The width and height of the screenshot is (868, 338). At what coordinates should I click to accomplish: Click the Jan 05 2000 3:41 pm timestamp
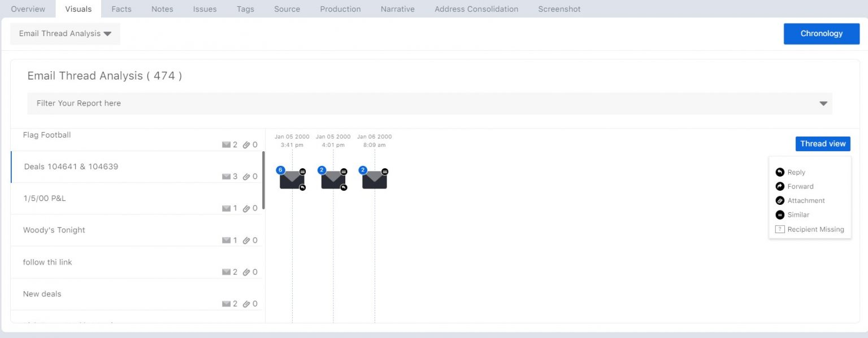tap(292, 141)
